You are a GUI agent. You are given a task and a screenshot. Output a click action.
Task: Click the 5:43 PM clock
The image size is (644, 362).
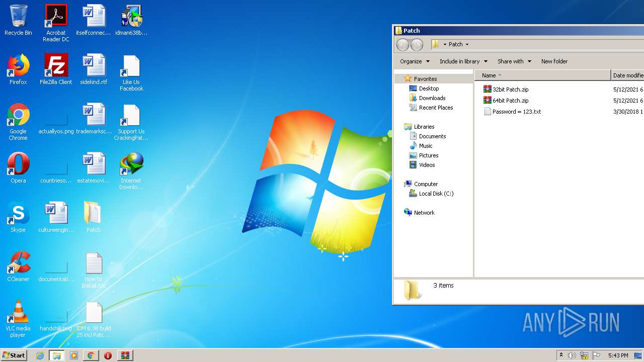[618, 355]
